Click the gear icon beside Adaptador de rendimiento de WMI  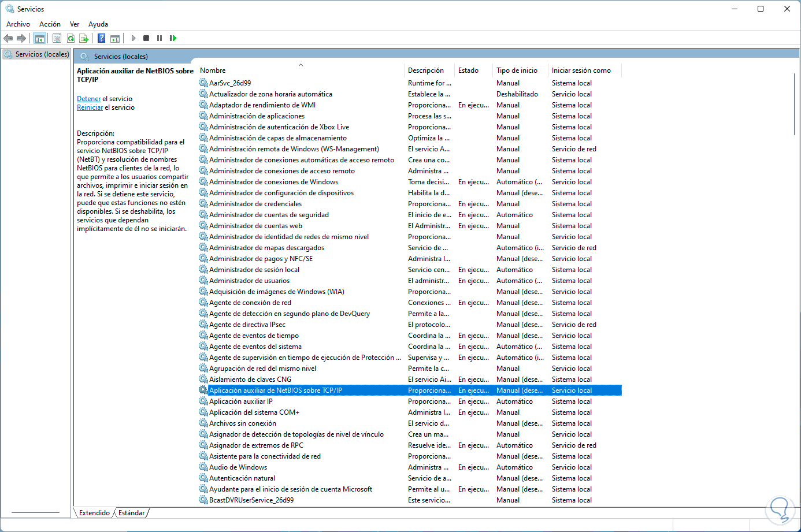(x=203, y=105)
